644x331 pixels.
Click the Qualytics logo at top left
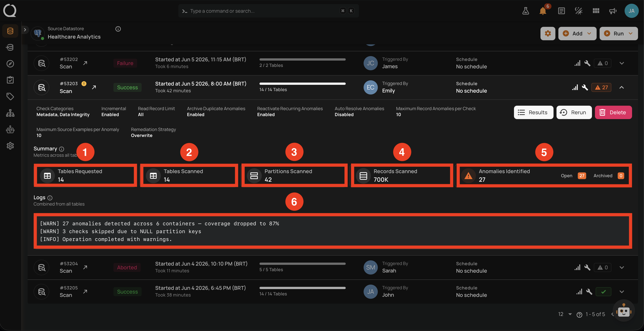tap(10, 10)
